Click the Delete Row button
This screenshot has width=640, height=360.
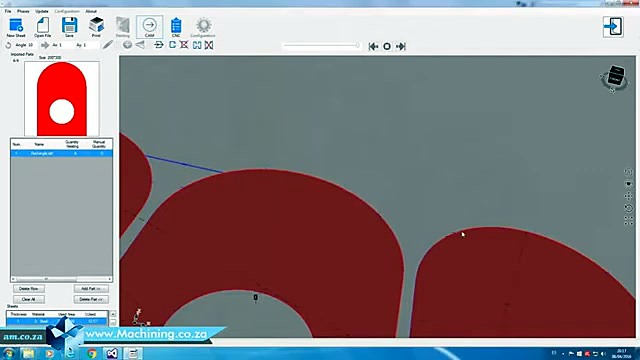[29, 289]
